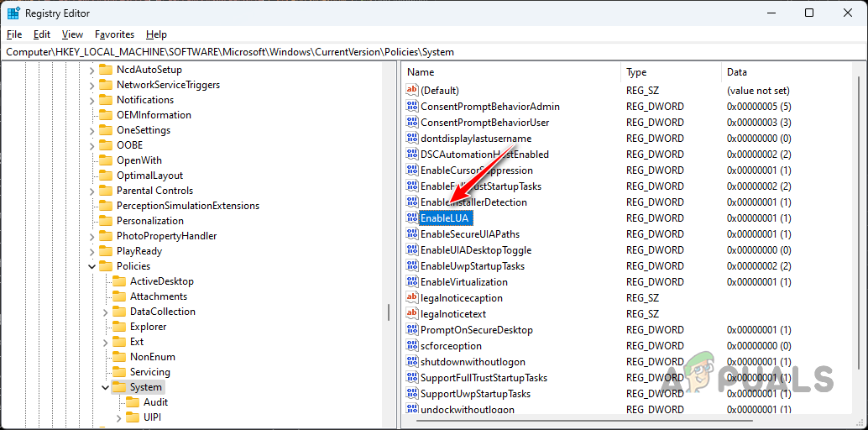Click the 0x00000005 (5) data cell
The image size is (868, 430).
click(758, 107)
